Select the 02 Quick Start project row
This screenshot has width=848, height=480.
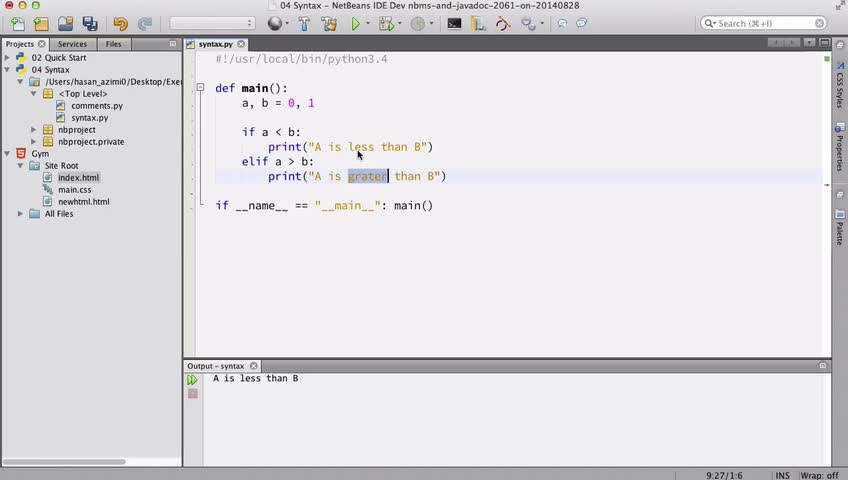59,57
